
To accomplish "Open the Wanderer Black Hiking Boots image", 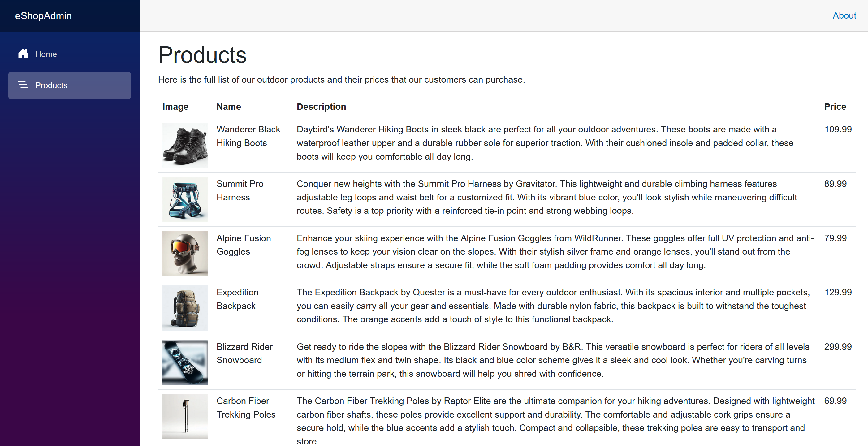I will 185,145.
